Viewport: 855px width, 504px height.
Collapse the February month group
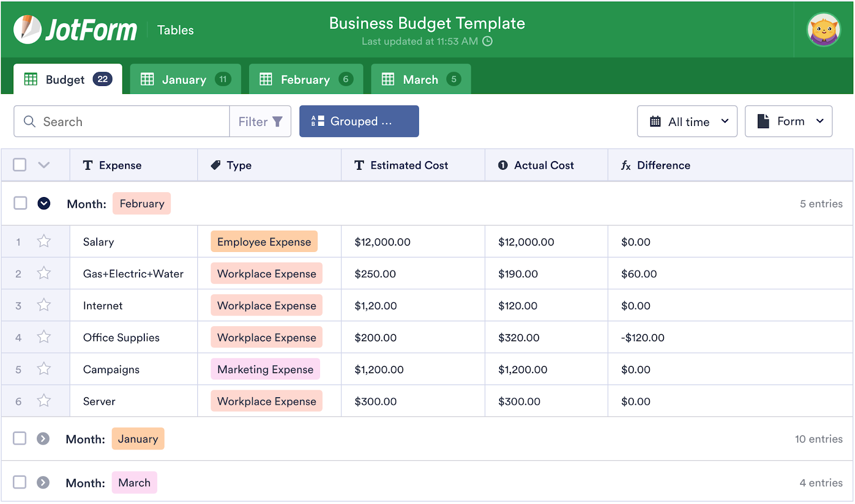pyautogui.click(x=44, y=203)
